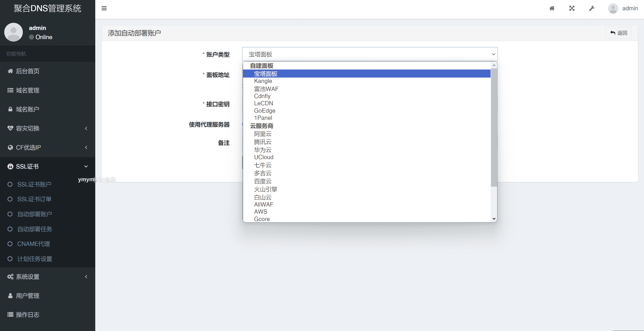The image size is (644, 331).
Task: Choose Cdnfly from the list
Action: [x=366, y=96]
